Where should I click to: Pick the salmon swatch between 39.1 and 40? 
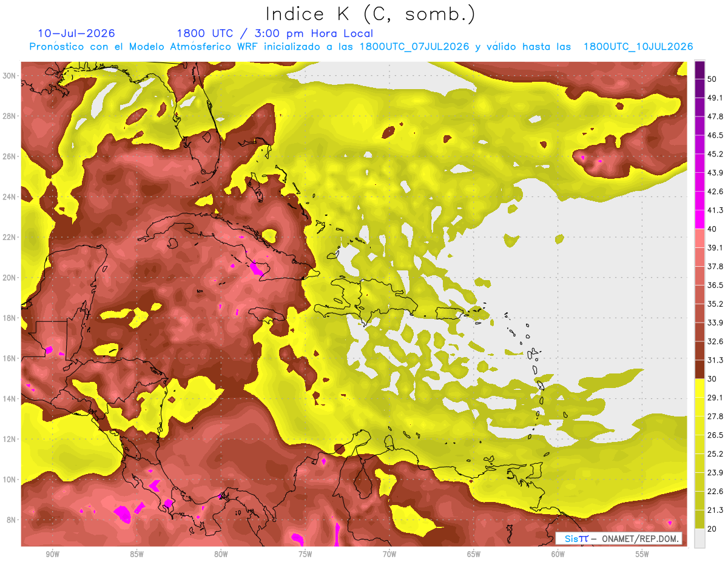(x=699, y=238)
